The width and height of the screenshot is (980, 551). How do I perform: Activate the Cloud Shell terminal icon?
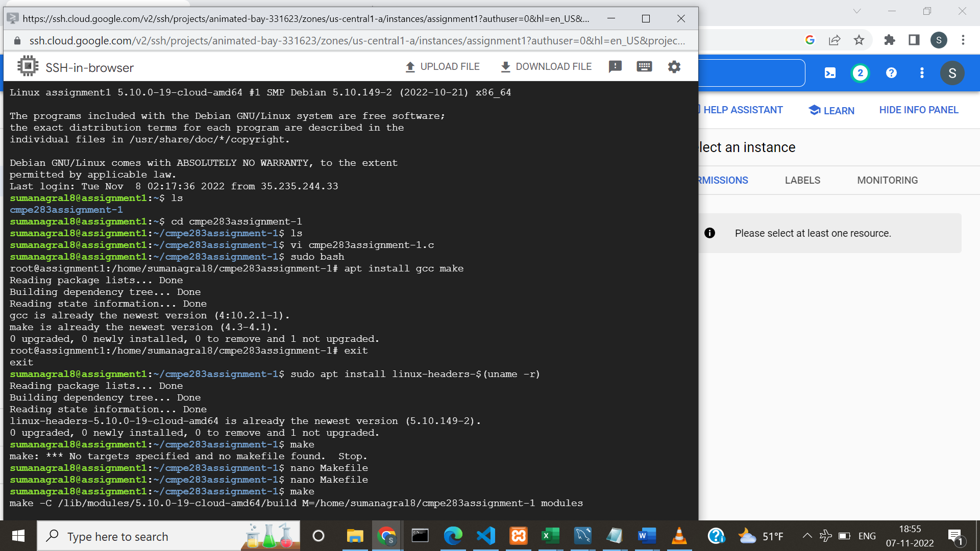pyautogui.click(x=829, y=72)
